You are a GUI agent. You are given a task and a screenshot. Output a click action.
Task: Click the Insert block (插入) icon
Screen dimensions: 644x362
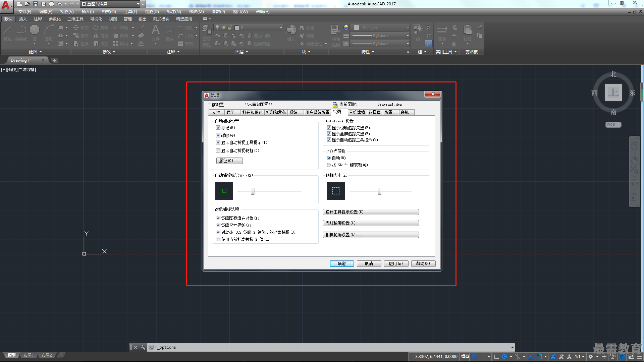(291, 33)
